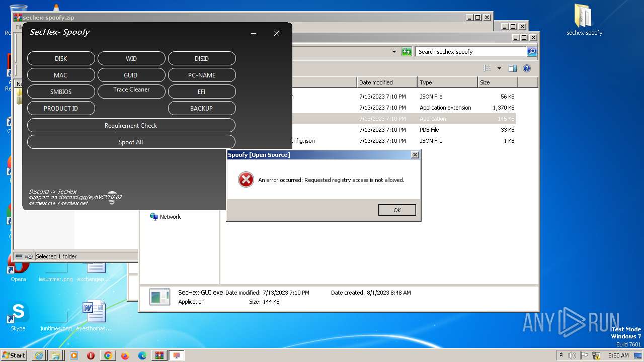The width and height of the screenshot is (644, 362).
Task: Sort by the Type column header
Action: coord(447,82)
